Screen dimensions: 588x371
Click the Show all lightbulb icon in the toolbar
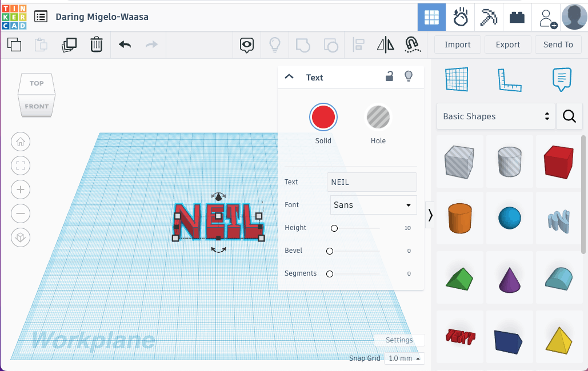(x=275, y=45)
